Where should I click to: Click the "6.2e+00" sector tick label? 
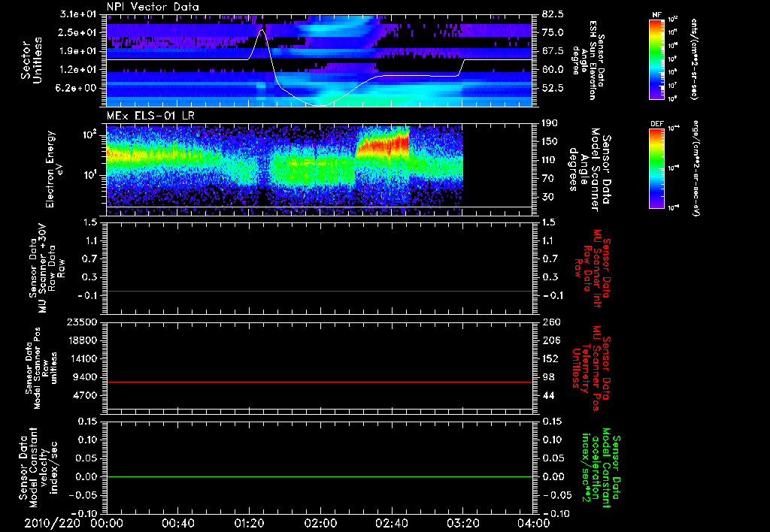[x=78, y=88]
